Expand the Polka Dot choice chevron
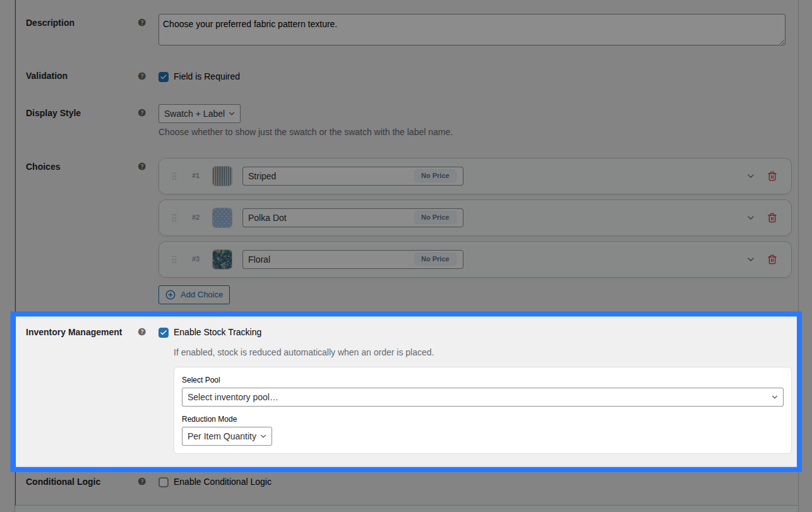Viewport: 812px width, 512px height. [x=751, y=218]
